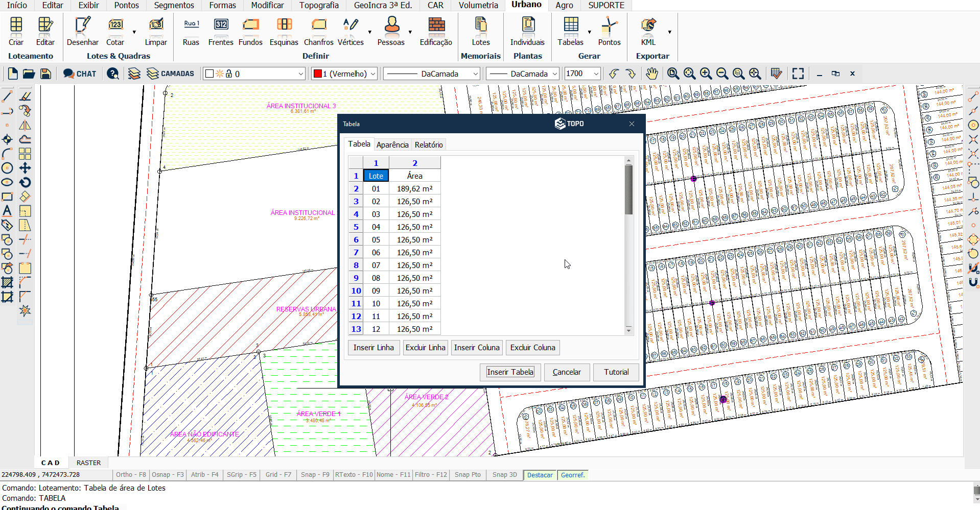Toggle Ortho - F8 mode
Screen dimensions: 980x510
[x=131, y=475]
